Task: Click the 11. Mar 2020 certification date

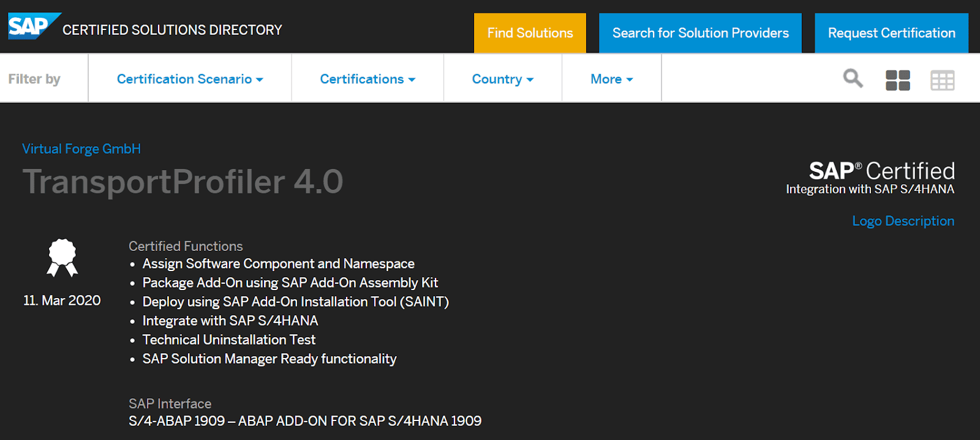Action: (62, 300)
